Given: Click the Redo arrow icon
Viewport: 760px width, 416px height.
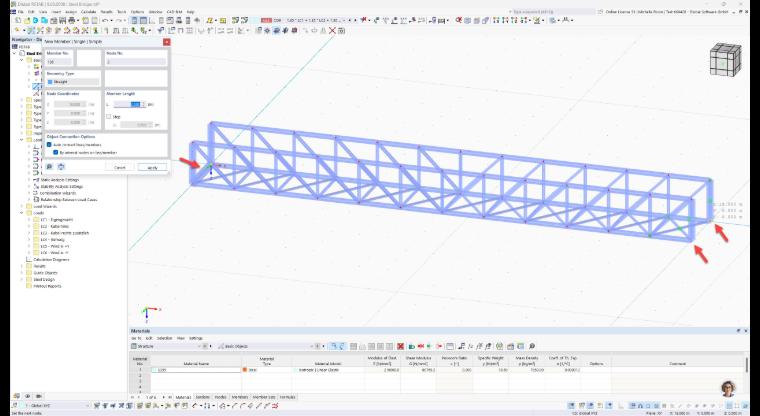Looking at the screenshot, I should click(119, 20).
